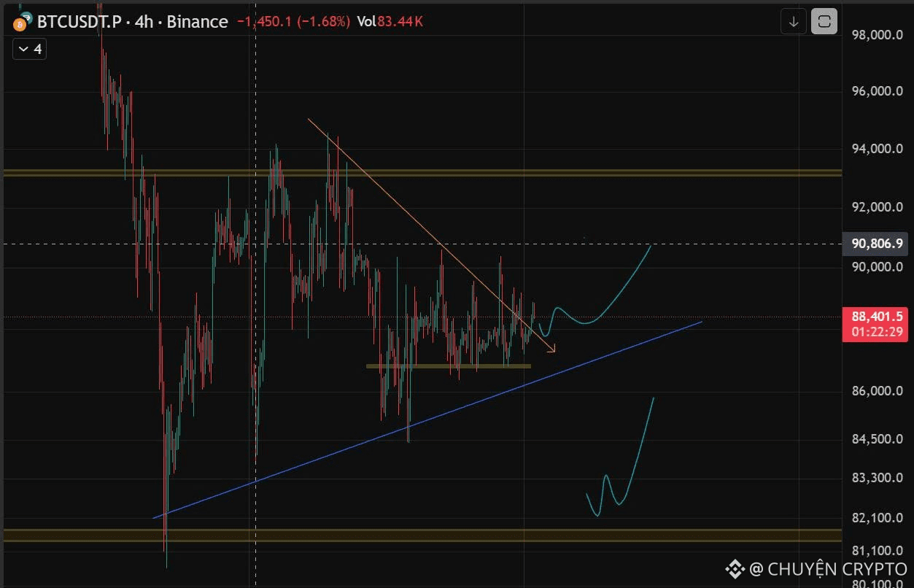Click the 83,300.0 price axis label
The height and width of the screenshot is (588, 914).
click(877, 478)
